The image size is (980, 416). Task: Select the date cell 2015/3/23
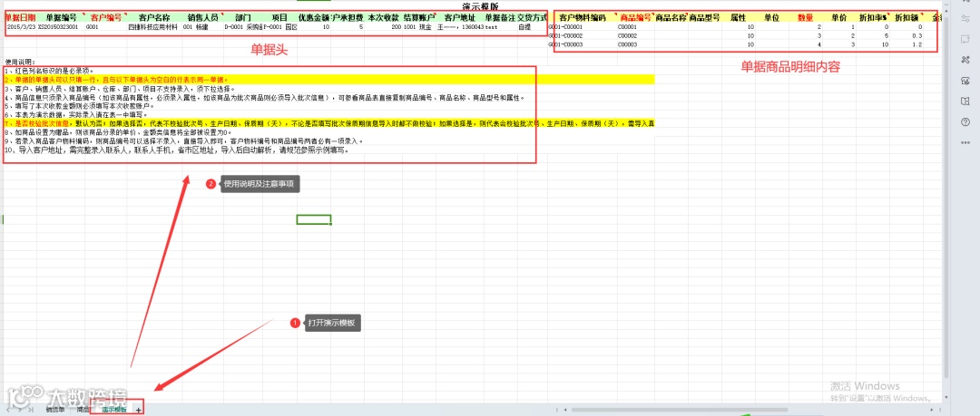[21, 28]
